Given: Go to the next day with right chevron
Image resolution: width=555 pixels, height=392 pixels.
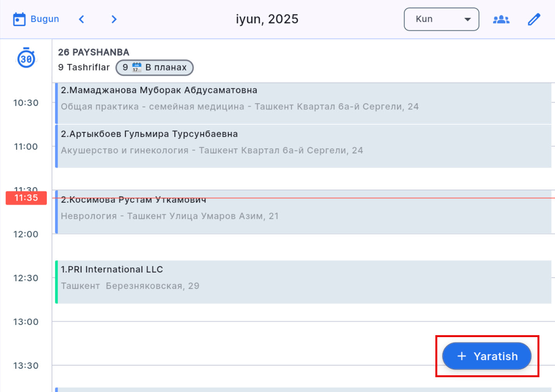Looking at the screenshot, I should pos(114,19).
